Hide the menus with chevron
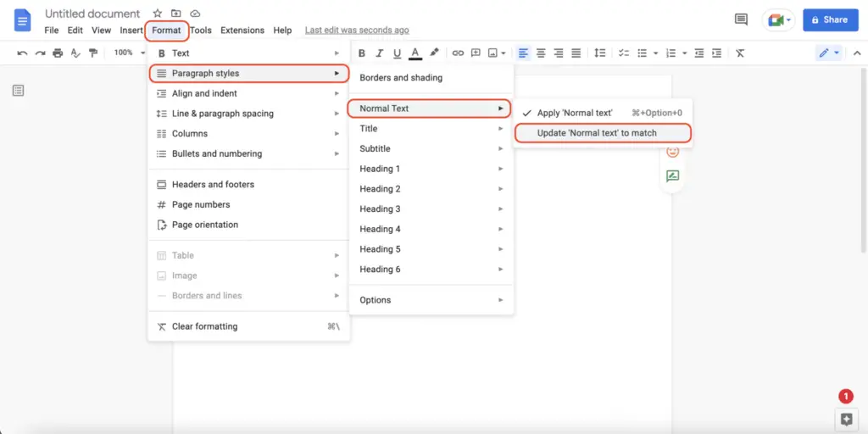The image size is (868, 434). 857,53
